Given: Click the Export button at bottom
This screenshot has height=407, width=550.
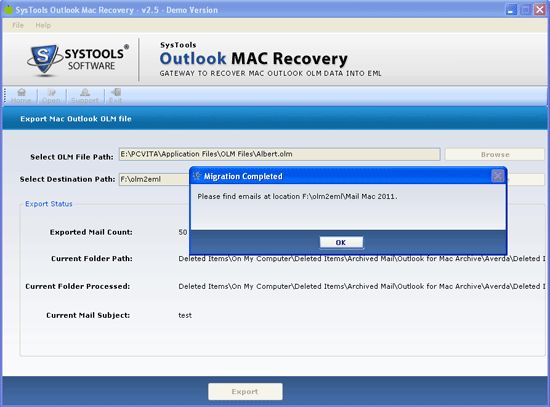Looking at the screenshot, I should pyautogui.click(x=245, y=391).
